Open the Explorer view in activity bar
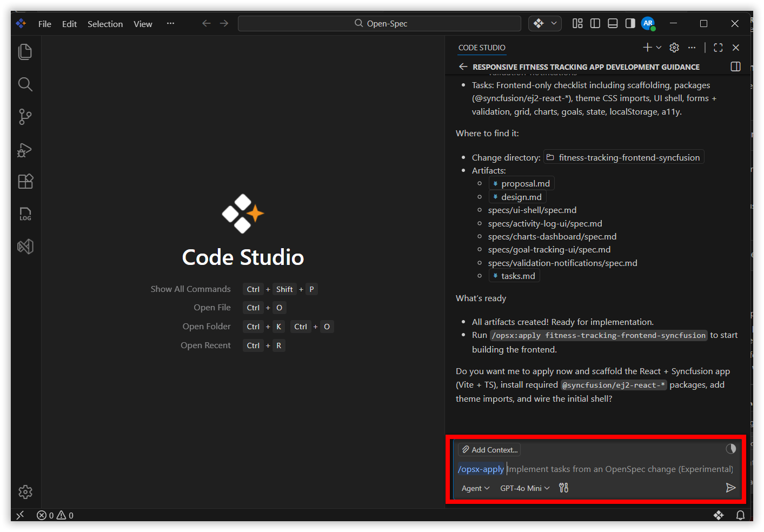Image resolution: width=764 pixels, height=532 pixels. 25,52
